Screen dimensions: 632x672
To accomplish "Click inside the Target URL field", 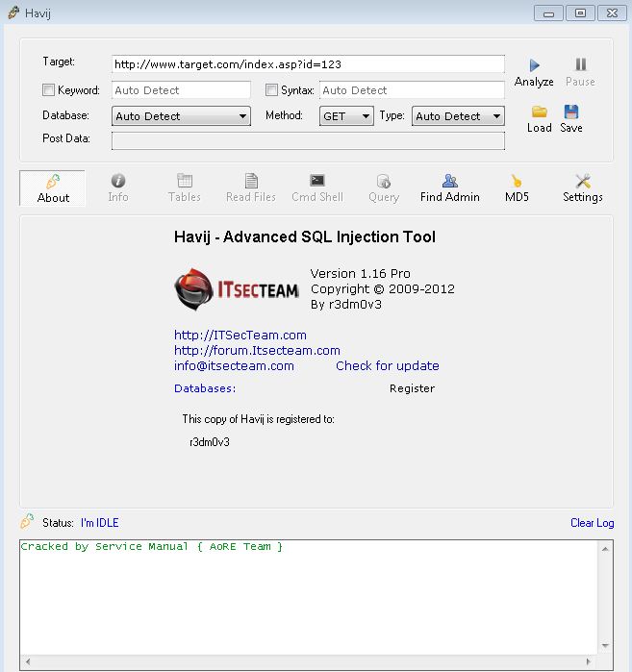I will tap(308, 64).
